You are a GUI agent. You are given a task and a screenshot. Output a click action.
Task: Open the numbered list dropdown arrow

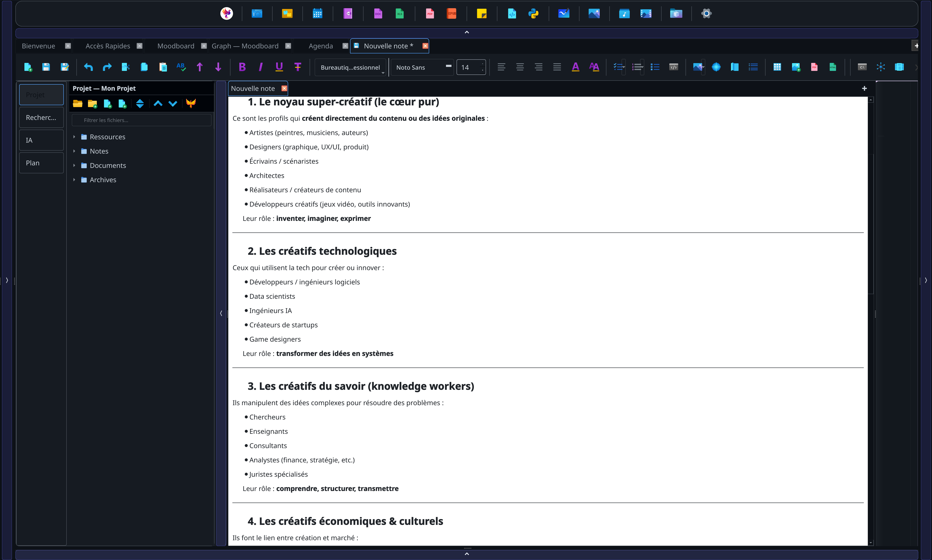coord(642,68)
